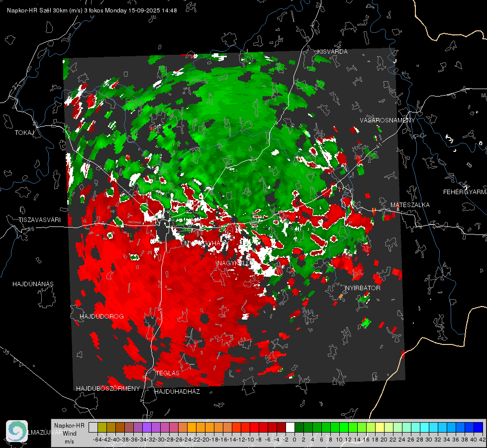Click the NYÍRBÁTOR city label

[363, 288]
